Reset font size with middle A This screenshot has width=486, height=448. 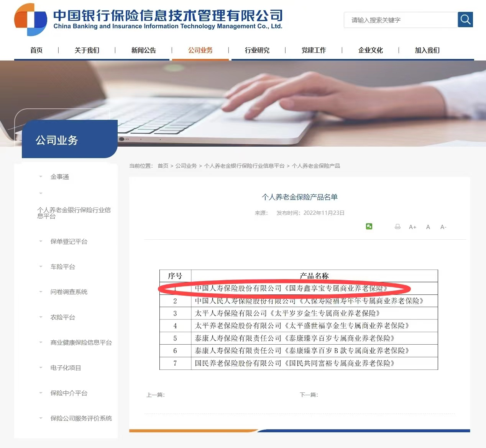click(428, 227)
